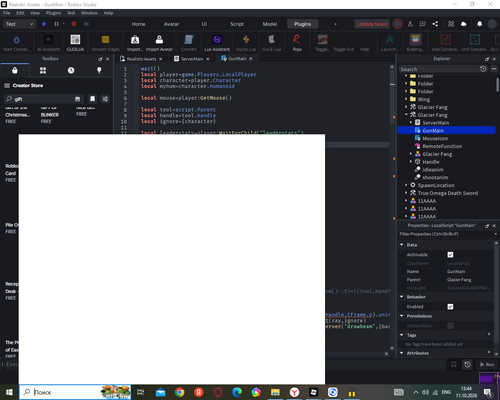The image size is (500, 400).
Task: Collapse the Behavior properties section
Action: pyautogui.click(x=402, y=297)
